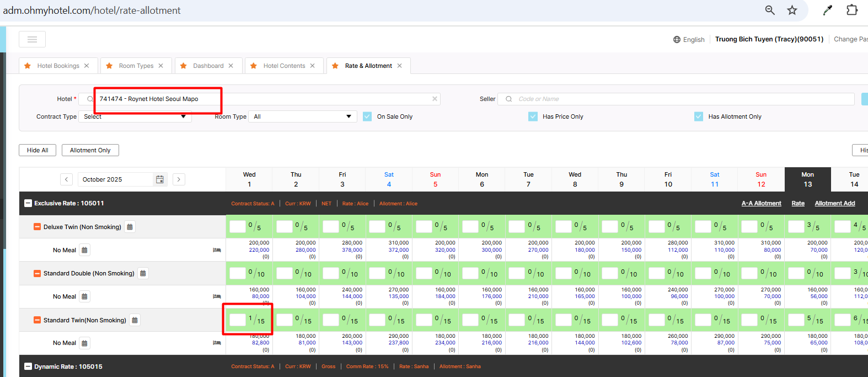
Task: Open the Contract Type dropdown
Action: click(x=135, y=116)
